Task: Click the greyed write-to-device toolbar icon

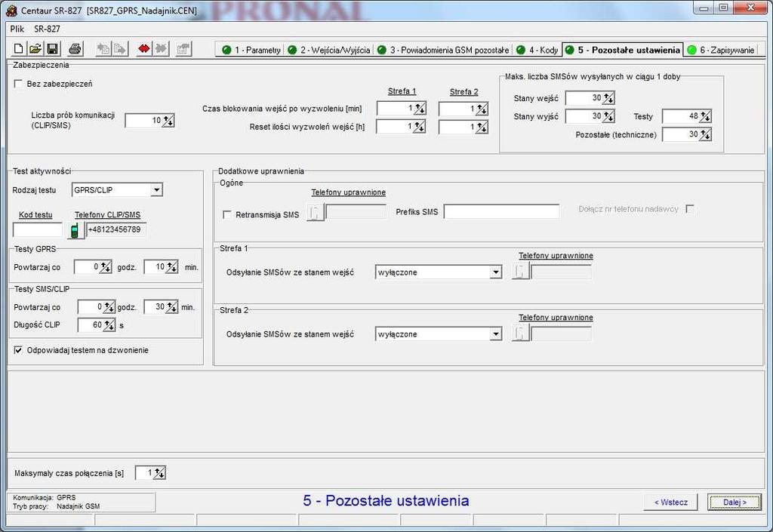Action: pos(120,49)
